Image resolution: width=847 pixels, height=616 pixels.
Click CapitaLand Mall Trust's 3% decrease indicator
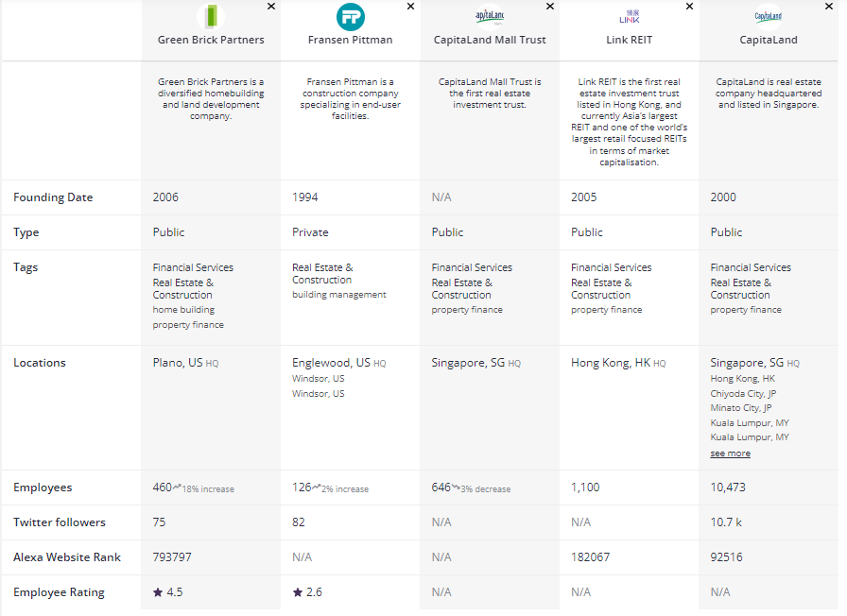[482, 488]
